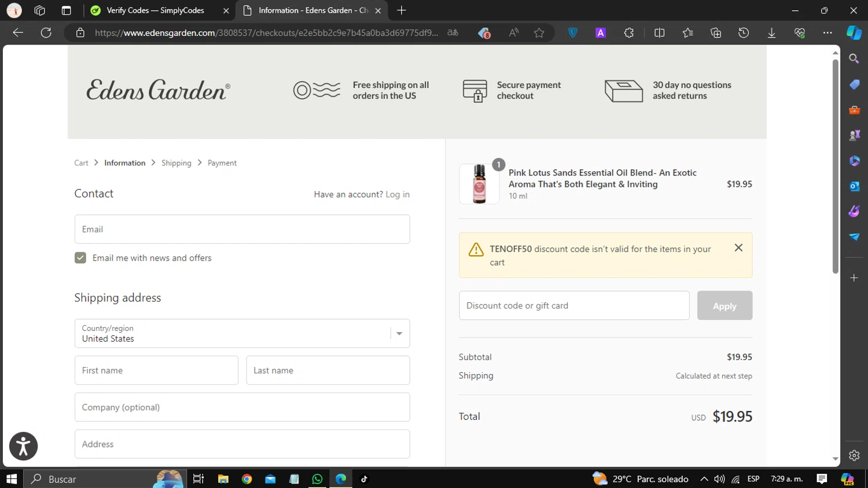
Task: Switch to the Verify Codes — SimplyCodes tab
Action: click(155, 10)
